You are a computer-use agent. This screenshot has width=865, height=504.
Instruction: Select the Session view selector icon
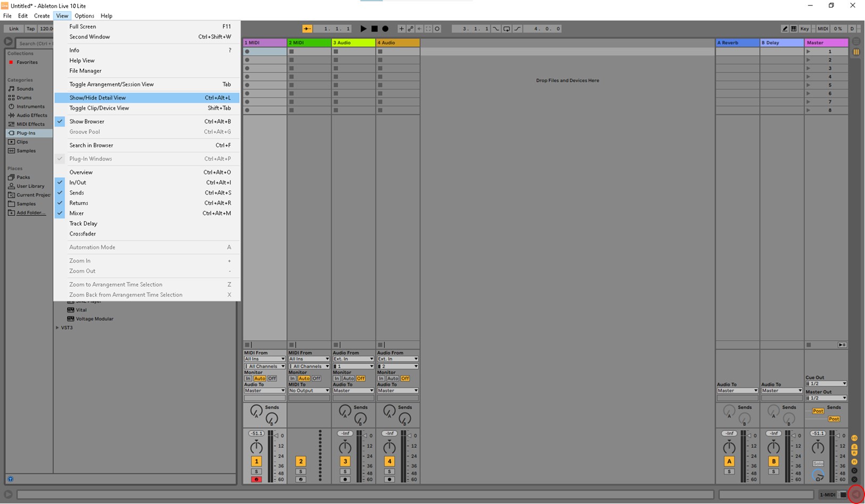click(856, 52)
